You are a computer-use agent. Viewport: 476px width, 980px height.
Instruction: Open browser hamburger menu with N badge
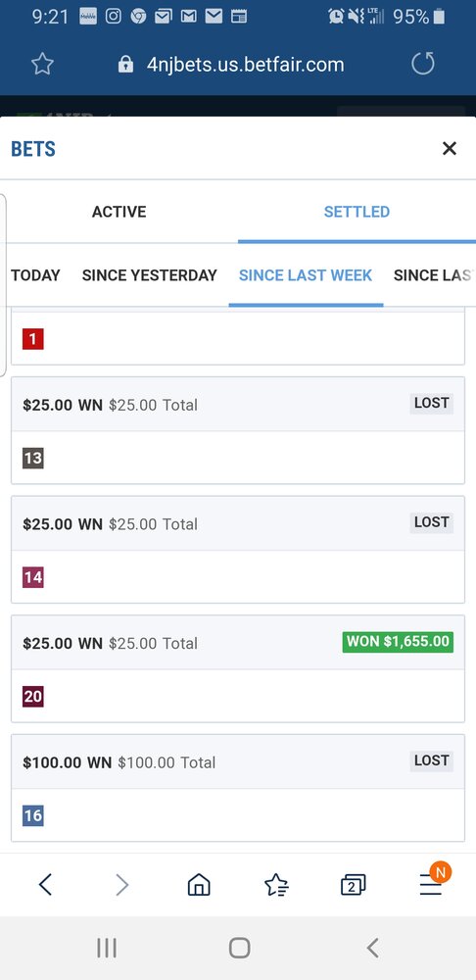pos(432,883)
